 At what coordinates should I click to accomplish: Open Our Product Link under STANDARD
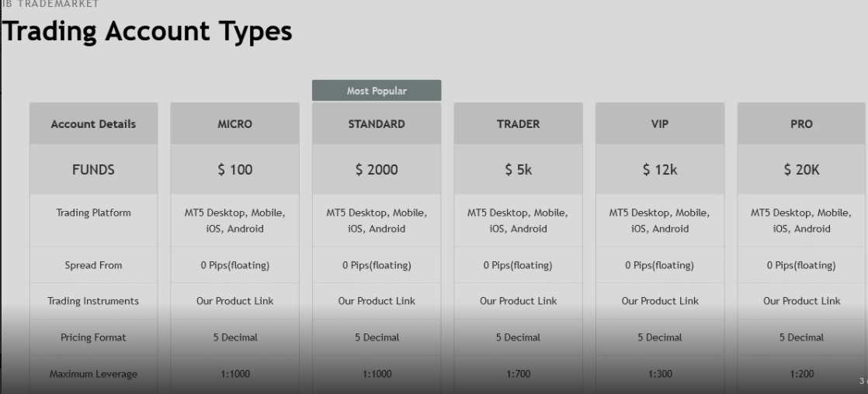tap(377, 301)
